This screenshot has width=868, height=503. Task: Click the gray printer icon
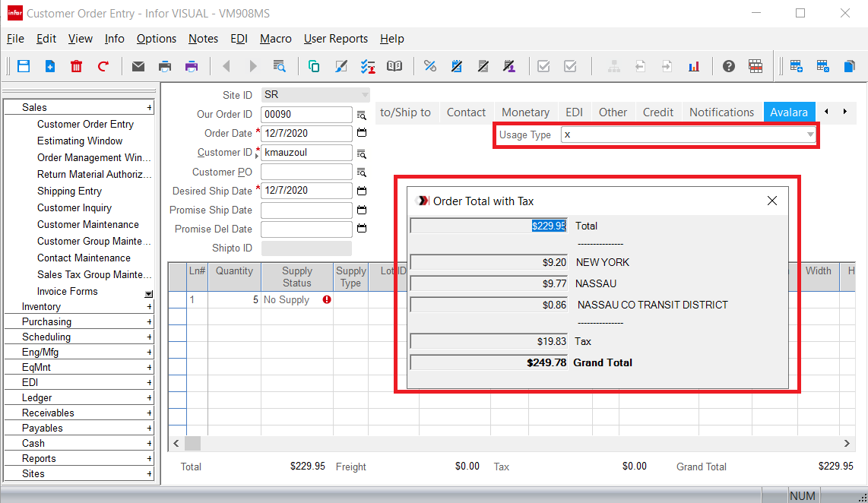165,66
